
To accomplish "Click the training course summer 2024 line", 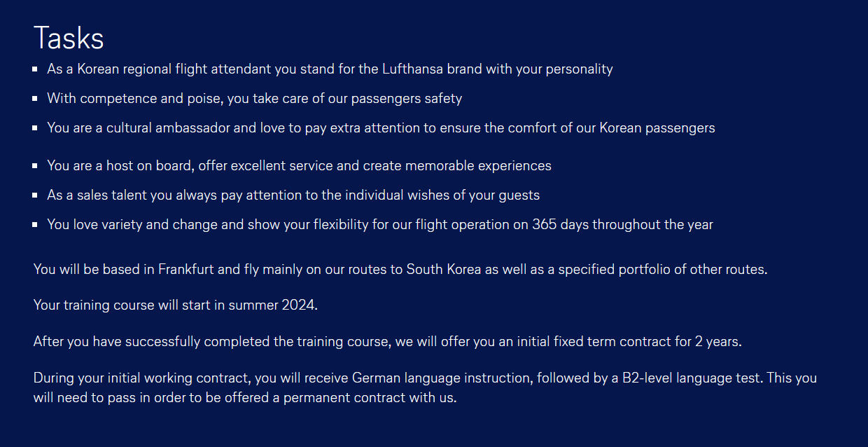I will (176, 305).
